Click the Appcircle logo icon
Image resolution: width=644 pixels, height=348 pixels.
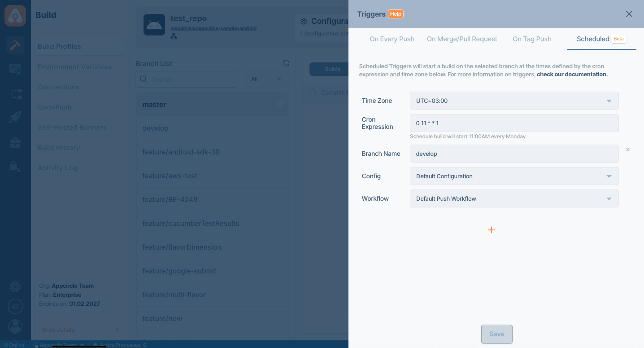(x=15, y=15)
